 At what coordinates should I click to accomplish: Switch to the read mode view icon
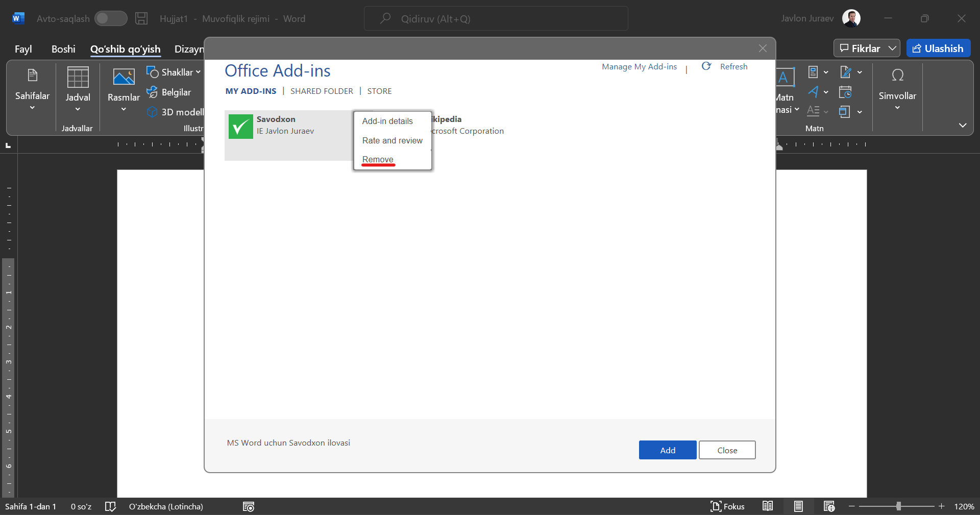(x=768, y=506)
